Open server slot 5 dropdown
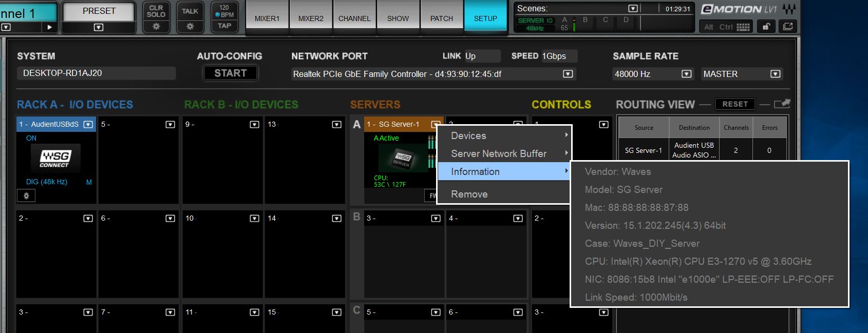The height and width of the screenshot is (333, 868). pos(436,312)
